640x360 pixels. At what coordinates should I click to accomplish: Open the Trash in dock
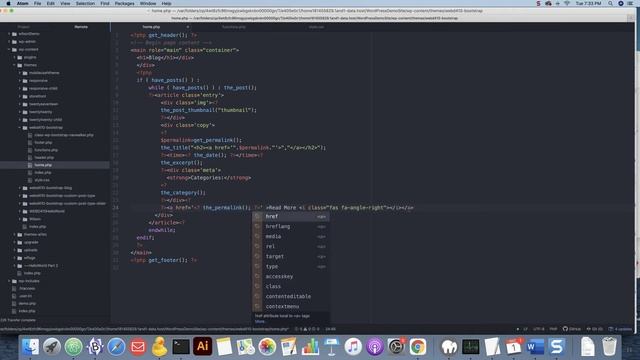[x=609, y=347]
